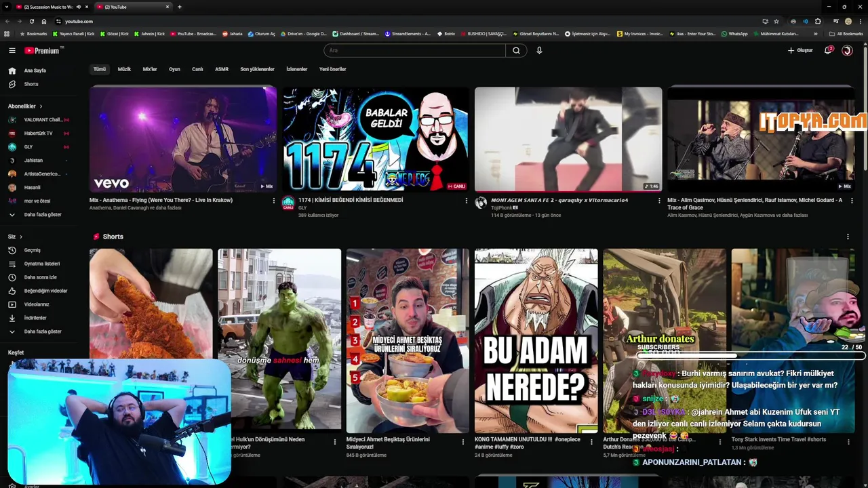This screenshot has width=868, height=488.
Task: Open WhatsApp bookmark in bookmarks bar
Action: [734, 34]
